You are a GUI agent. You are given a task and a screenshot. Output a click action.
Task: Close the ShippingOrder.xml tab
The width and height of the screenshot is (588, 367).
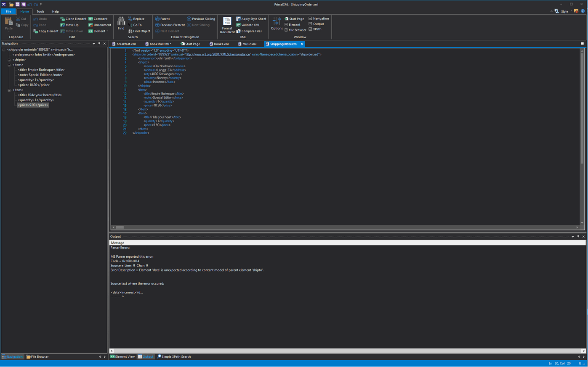pos(302,44)
